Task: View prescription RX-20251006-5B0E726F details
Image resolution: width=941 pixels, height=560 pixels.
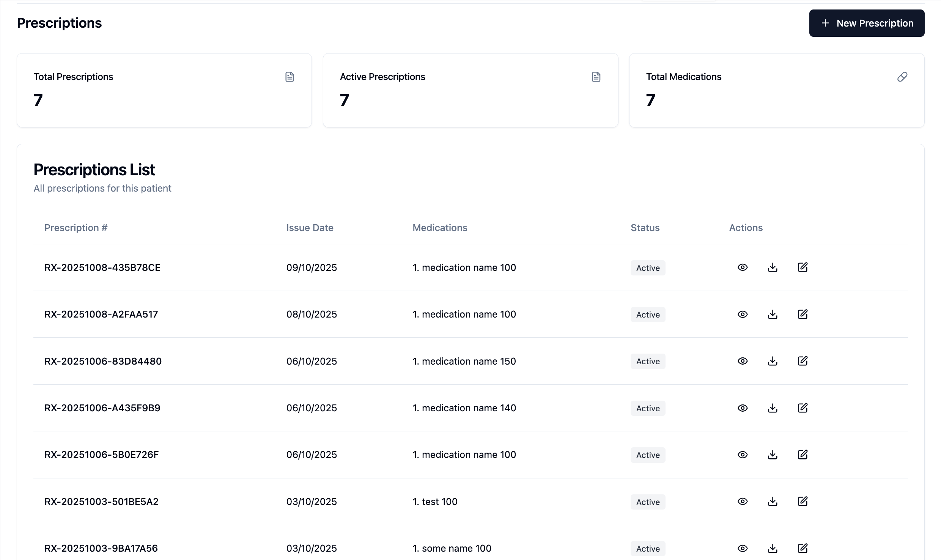Action: click(743, 455)
